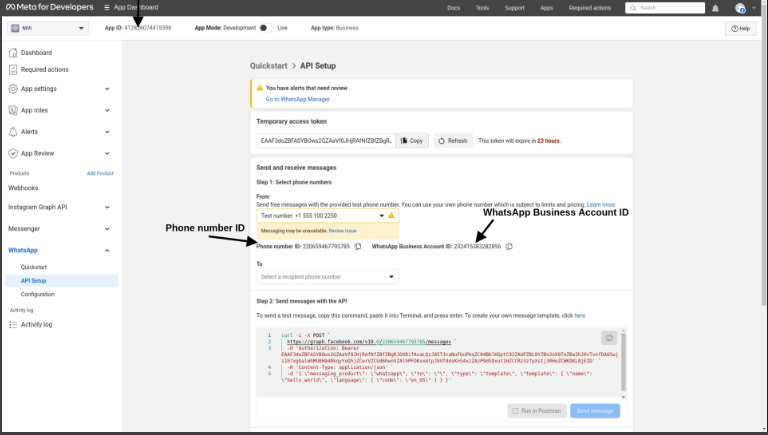Click the App ID value
Image resolution: width=768 pixels, height=435 pixels.
point(148,28)
